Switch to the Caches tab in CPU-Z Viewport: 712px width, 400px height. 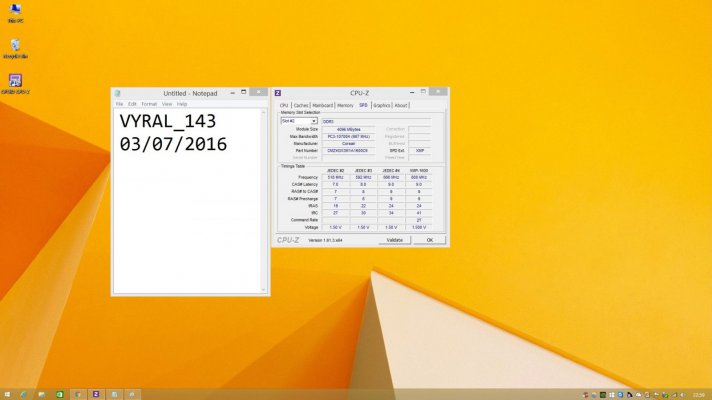point(301,105)
